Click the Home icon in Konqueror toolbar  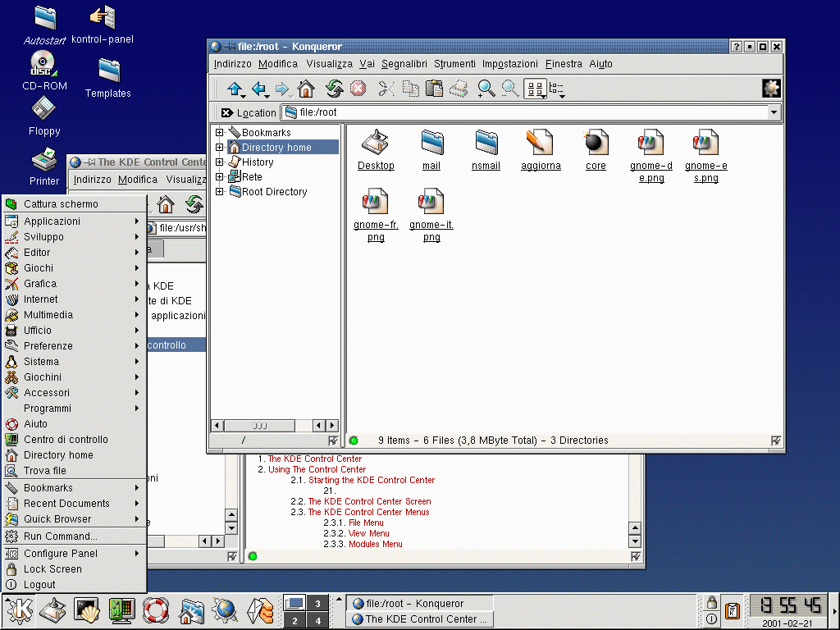tap(306, 89)
